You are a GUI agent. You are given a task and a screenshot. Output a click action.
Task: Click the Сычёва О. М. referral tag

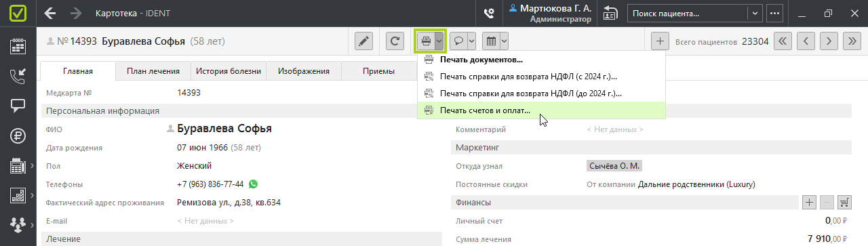614,166
